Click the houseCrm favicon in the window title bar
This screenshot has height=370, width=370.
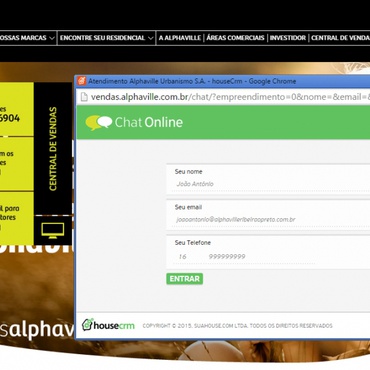(x=82, y=81)
